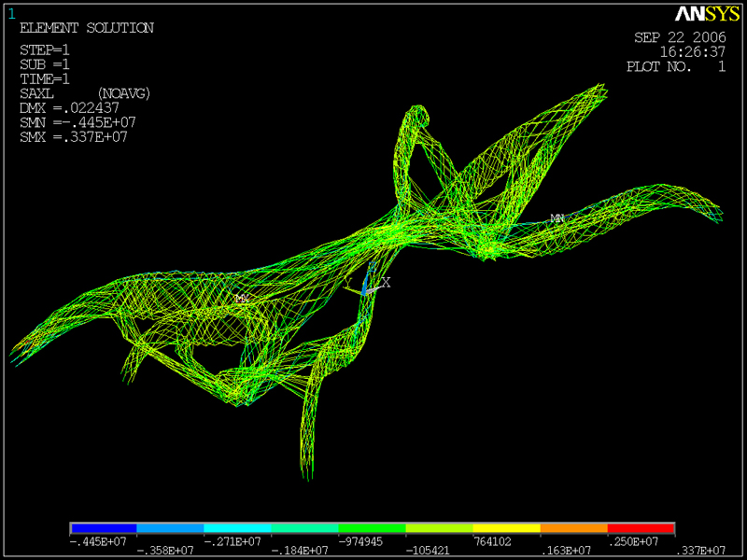This screenshot has height=560, width=747.
Task: Click the ELEMENT SOLUTION title text
Action: tap(87, 28)
